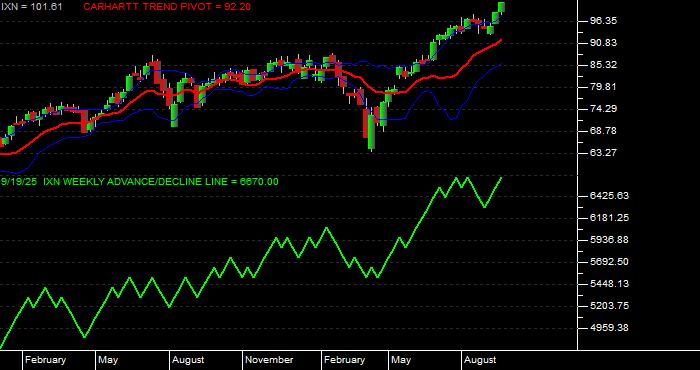Click the latest green candlestick at chart top
The image size is (700, 370).
tap(501, 8)
